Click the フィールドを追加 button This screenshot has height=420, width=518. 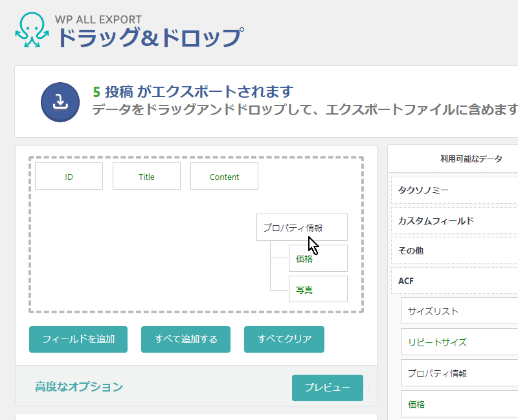pos(78,339)
